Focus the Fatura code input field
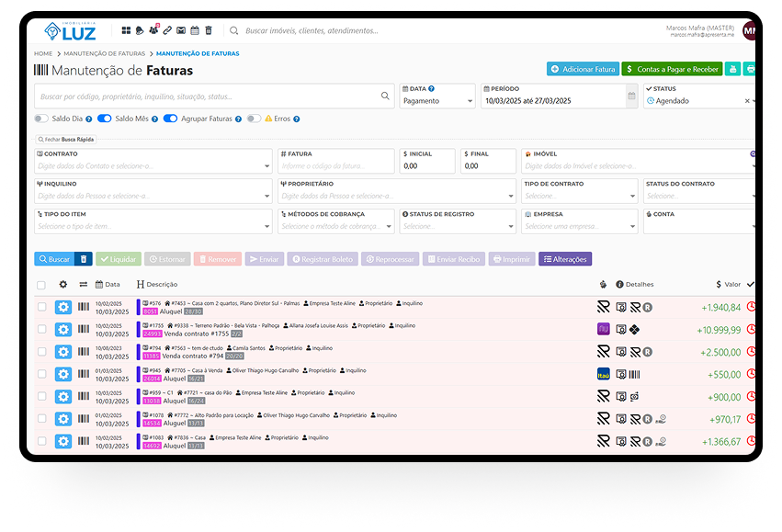The width and height of the screenshot is (782, 532). (x=336, y=161)
